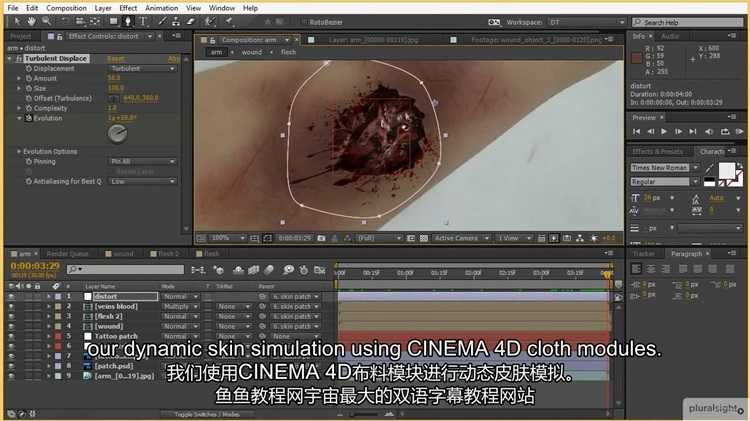Click the eyedropper in Character panel

(x=709, y=168)
